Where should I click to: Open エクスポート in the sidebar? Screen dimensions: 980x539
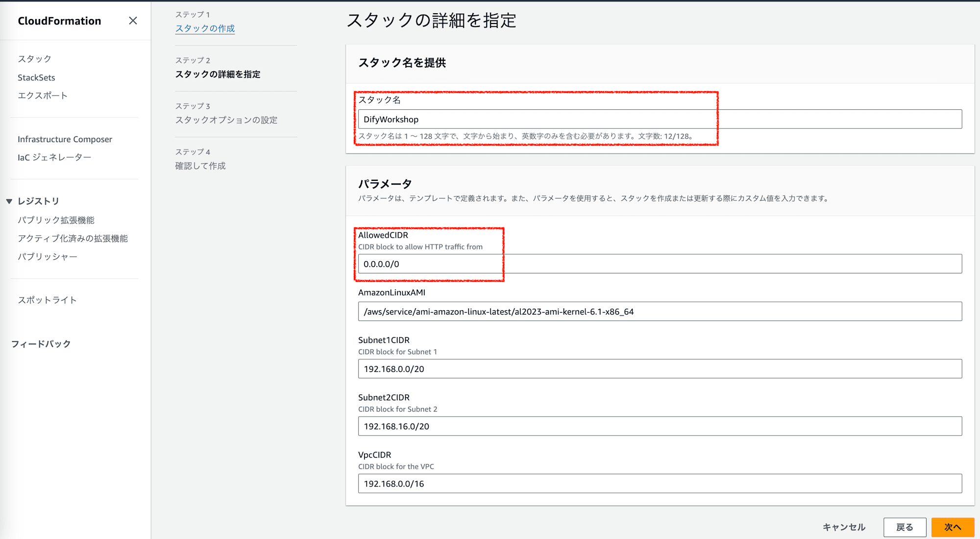pyautogui.click(x=43, y=96)
